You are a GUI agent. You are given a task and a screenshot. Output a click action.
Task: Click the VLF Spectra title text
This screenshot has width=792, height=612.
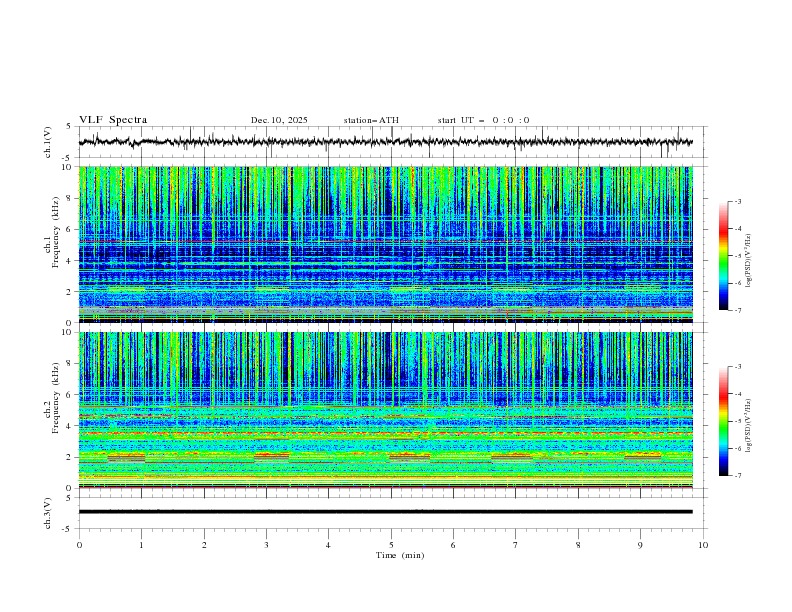(x=113, y=120)
